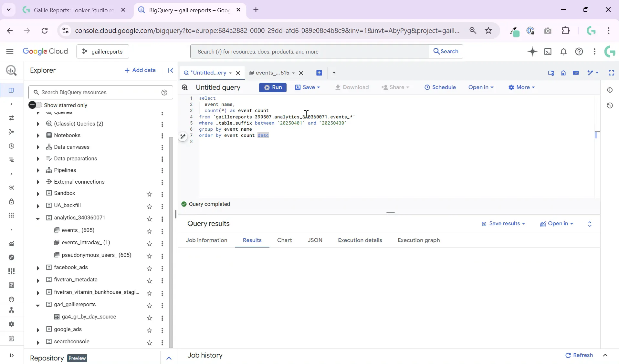Screen dimensions: 619x364
Task: Open the Execution details tab
Action: pos(360,240)
